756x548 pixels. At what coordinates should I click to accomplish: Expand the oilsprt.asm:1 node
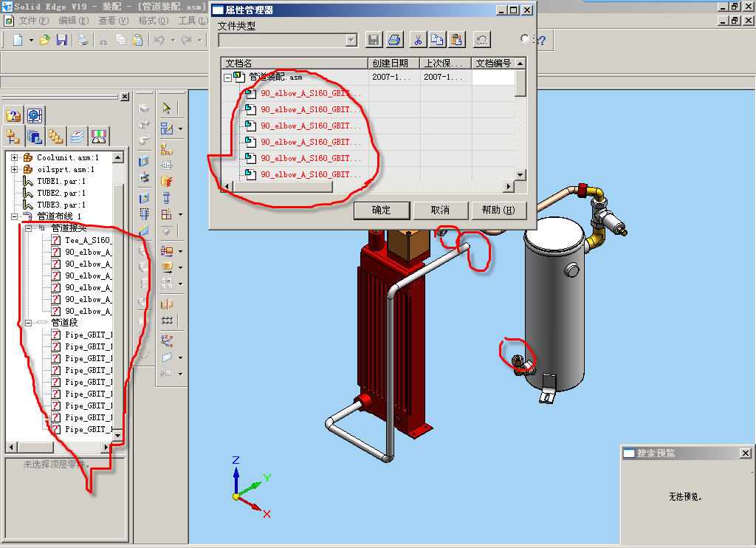pyautogui.click(x=15, y=169)
